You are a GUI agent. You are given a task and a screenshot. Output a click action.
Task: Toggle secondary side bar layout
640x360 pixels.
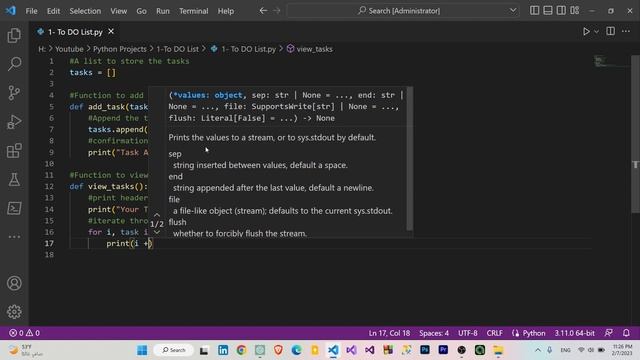561,11
